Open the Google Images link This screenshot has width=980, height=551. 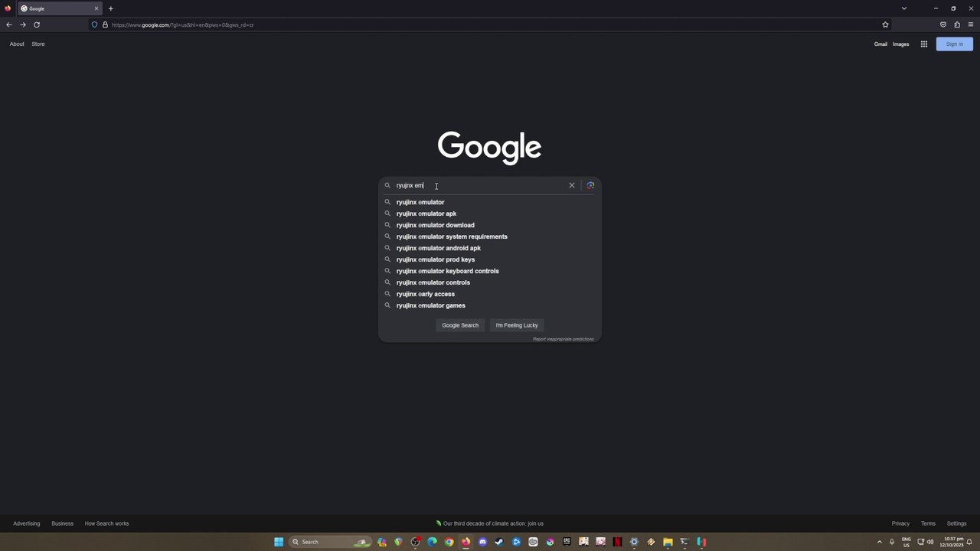(x=901, y=44)
